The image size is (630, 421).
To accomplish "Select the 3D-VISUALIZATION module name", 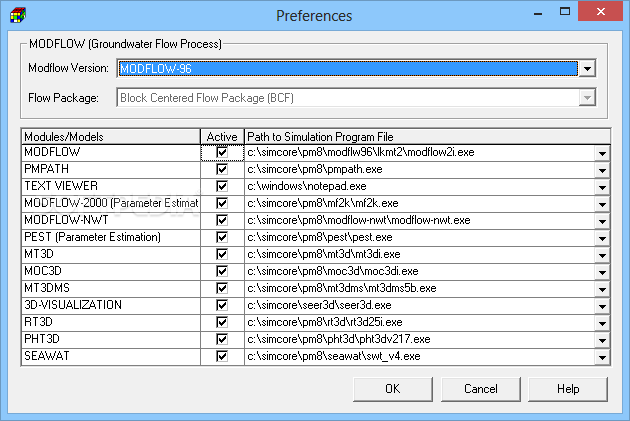I will [x=111, y=305].
